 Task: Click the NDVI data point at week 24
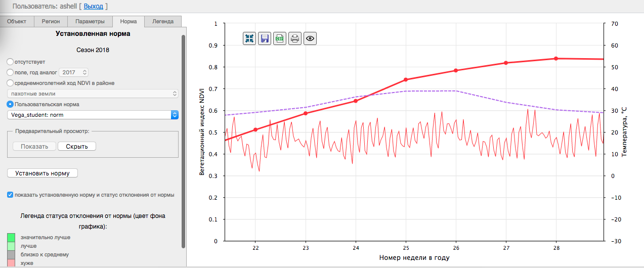click(356, 101)
